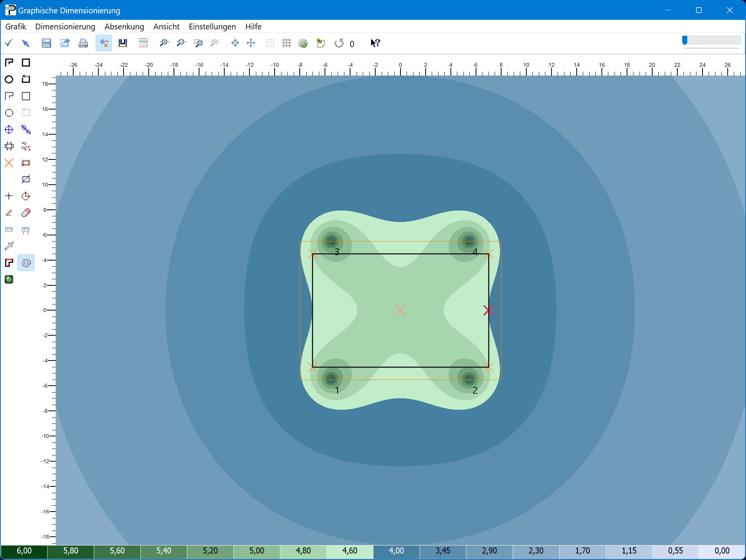The width and height of the screenshot is (746, 560).
Task: Toggle the highlighted contour lines tool
Action: [x=26, y=263]
